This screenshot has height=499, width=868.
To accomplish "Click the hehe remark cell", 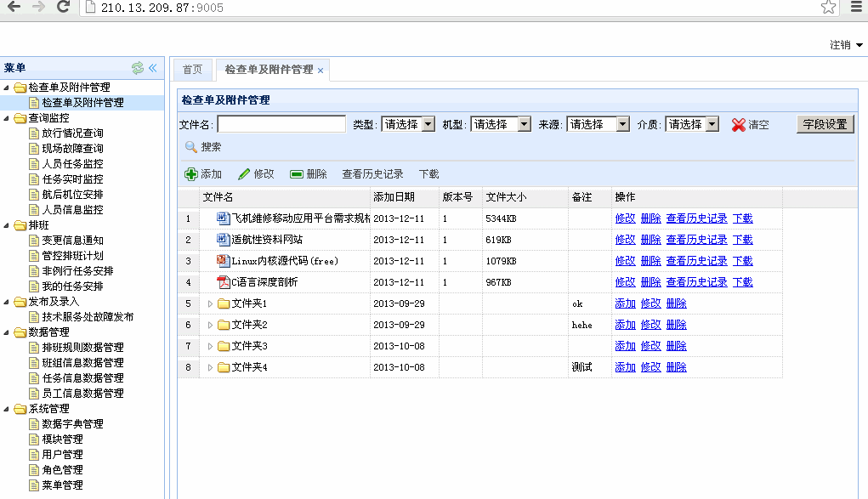I will pos(589,325).
